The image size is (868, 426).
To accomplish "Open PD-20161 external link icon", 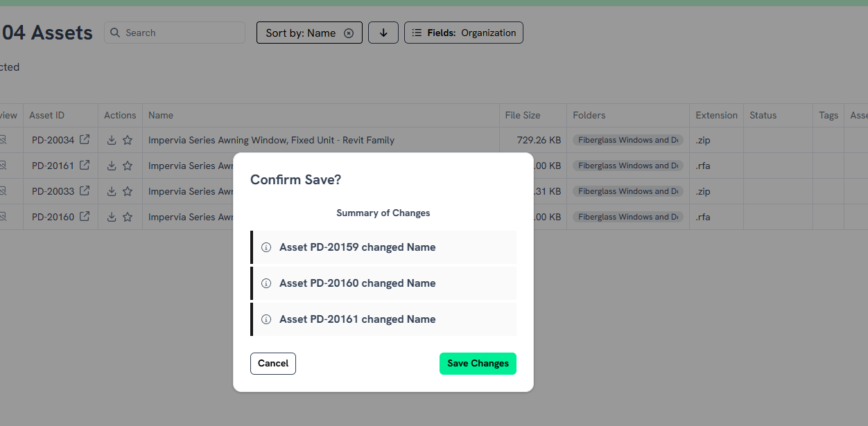I will tap(85, 166).
